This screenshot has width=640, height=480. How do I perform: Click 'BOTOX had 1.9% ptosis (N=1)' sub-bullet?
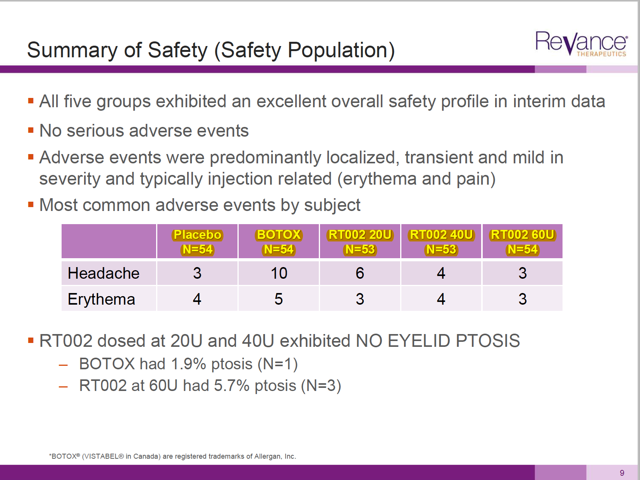tap(188, 364)
